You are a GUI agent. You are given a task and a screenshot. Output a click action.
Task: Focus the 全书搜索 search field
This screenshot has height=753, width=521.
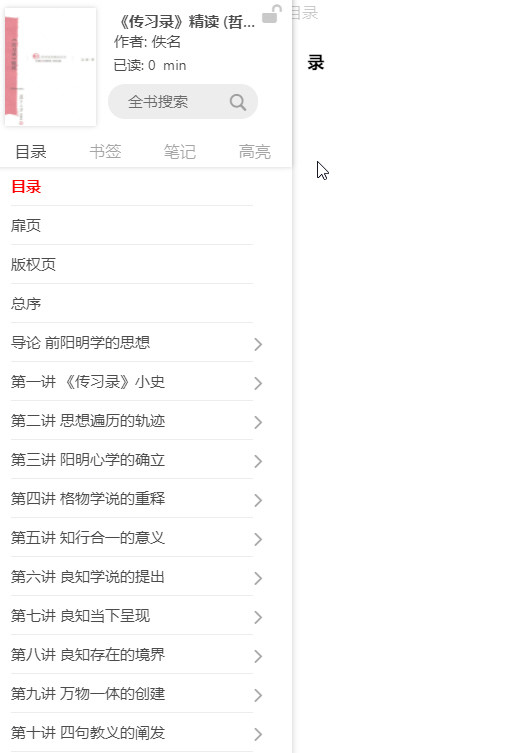(x=183, y=102)
